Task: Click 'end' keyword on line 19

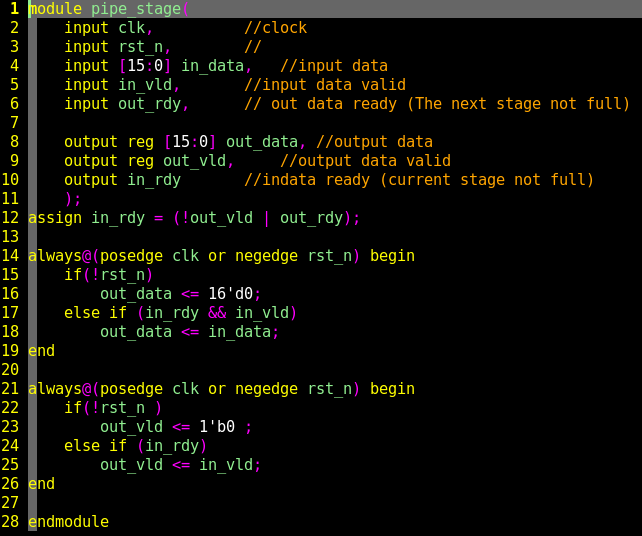Action: (x=41, y=351)
